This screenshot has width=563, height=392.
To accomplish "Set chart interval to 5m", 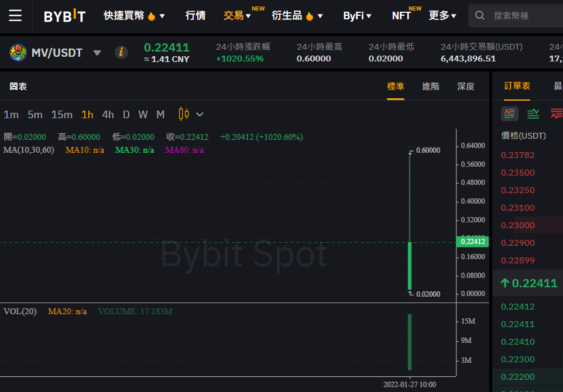I will pos(35,115).
